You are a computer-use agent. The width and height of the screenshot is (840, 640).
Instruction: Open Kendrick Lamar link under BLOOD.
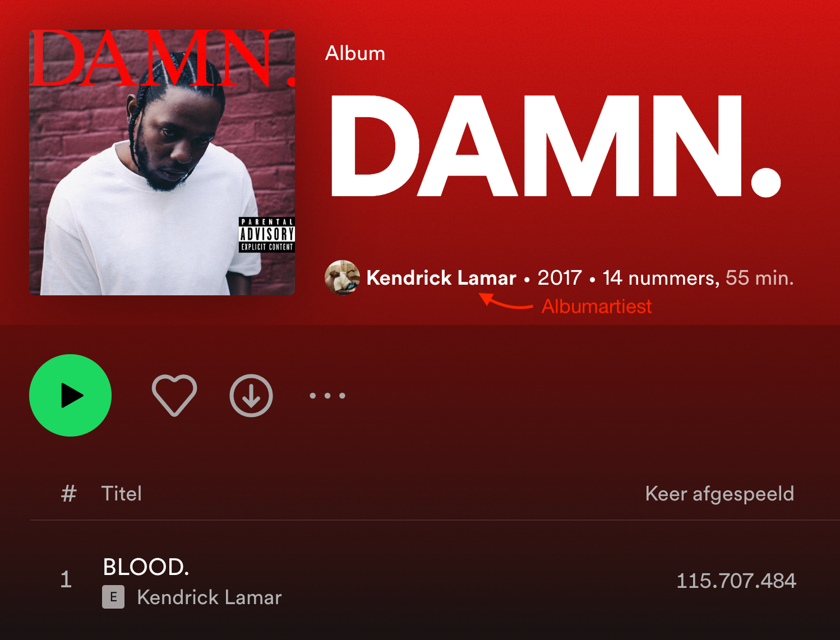[x=209, y=597]
